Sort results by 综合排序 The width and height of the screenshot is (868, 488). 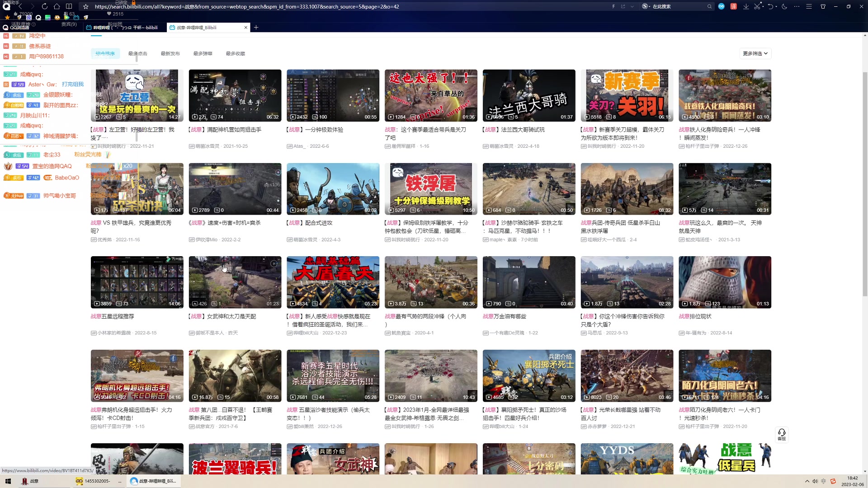click(105, 53)
